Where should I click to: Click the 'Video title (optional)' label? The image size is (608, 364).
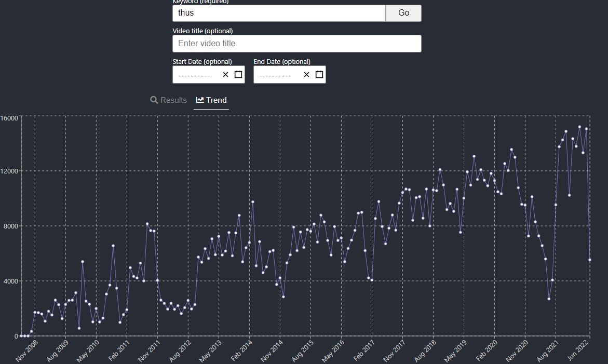203,31
